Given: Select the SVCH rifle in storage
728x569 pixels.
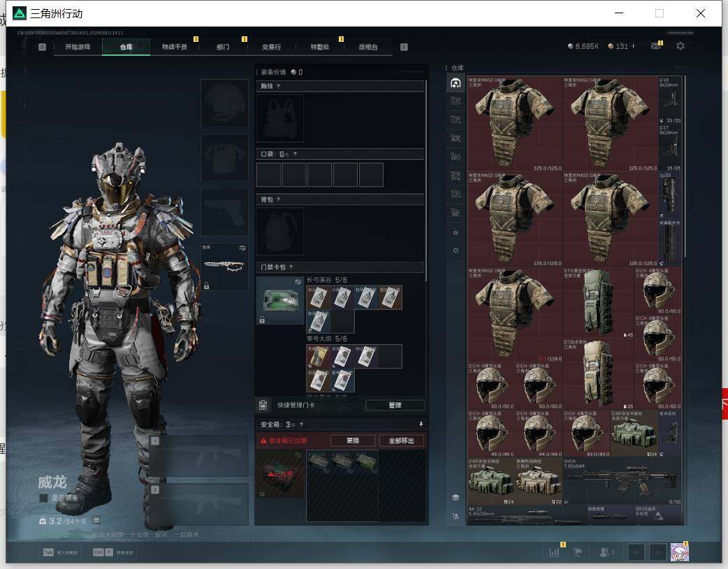Looking at the screenshot, I should tap(622, 481).
